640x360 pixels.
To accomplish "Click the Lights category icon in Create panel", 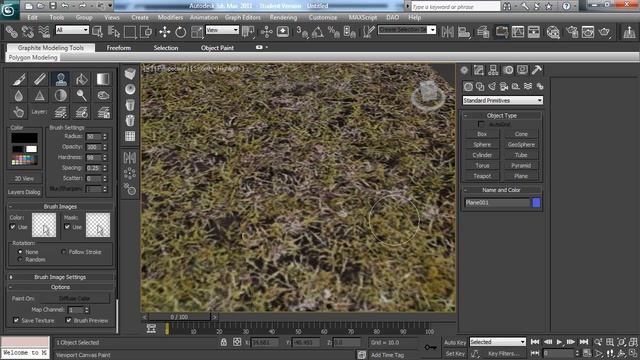I will click(x=492, y=87).
